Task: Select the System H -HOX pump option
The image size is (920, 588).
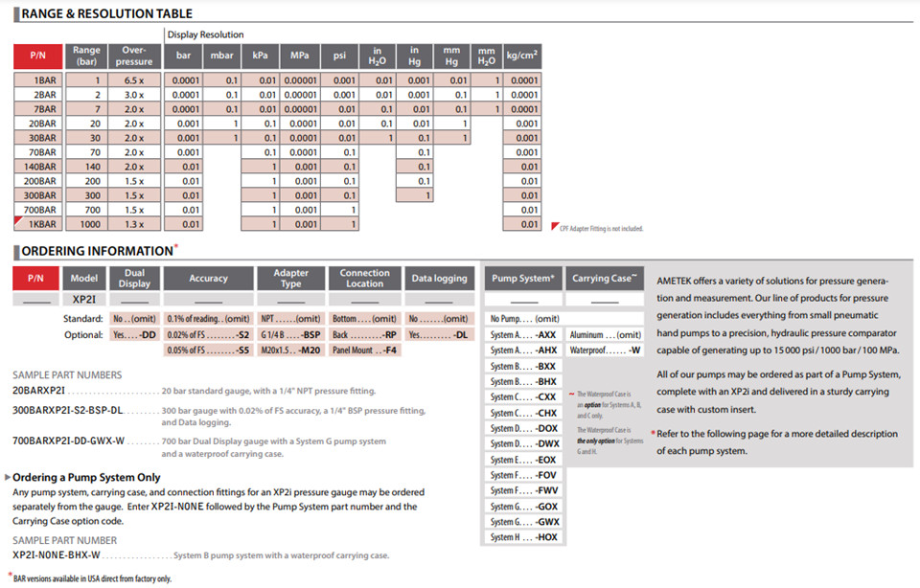Action: pos(523,537)
